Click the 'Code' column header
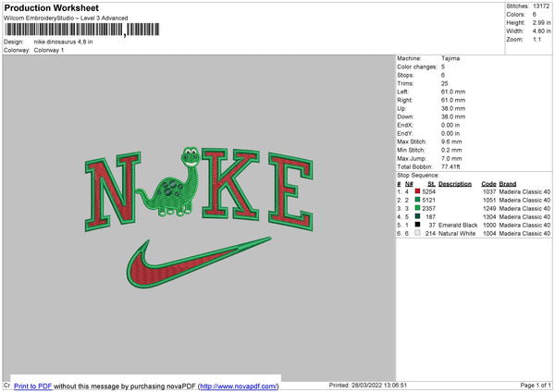The height and width of the screenshot is (392, 555). tap(488, 184)
